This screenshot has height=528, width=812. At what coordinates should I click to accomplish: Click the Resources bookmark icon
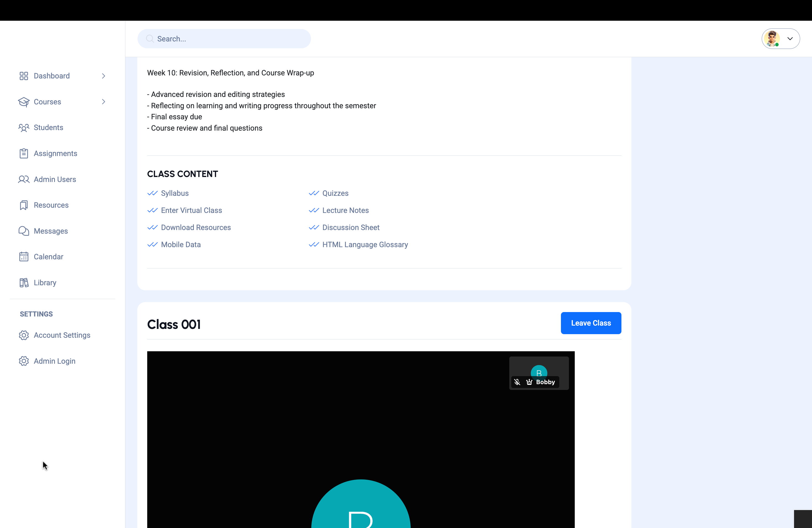pyautogui.click(x=23, y=205)
